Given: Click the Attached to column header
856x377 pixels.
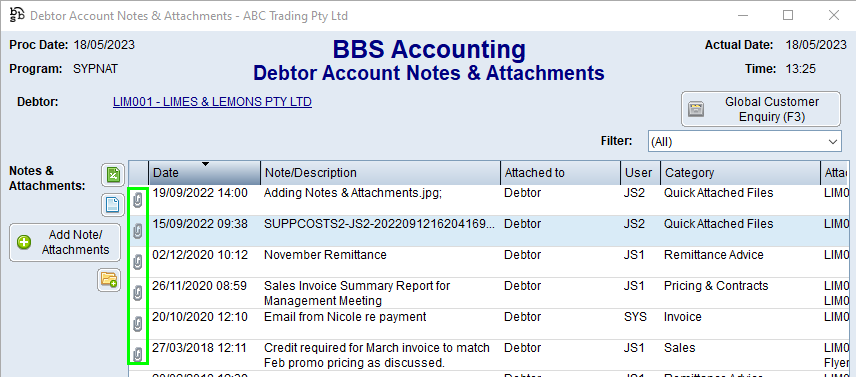Looking at the screenshot, I should click(x=560, y=173).
